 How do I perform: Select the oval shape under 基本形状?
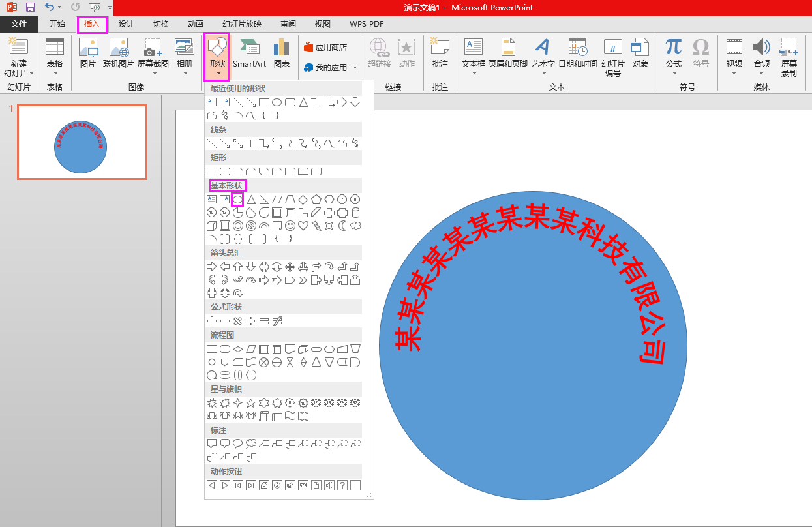237,200
